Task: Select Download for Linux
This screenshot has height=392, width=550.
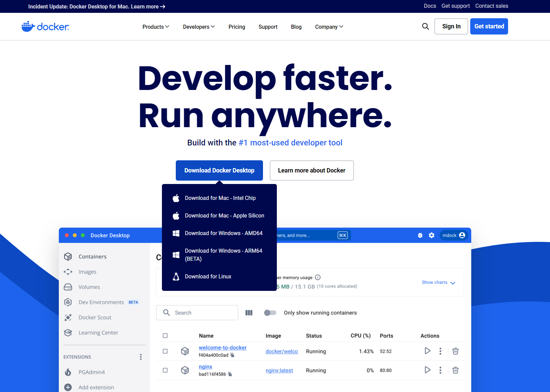Action: pyautogui.click(x=219, y=277)
